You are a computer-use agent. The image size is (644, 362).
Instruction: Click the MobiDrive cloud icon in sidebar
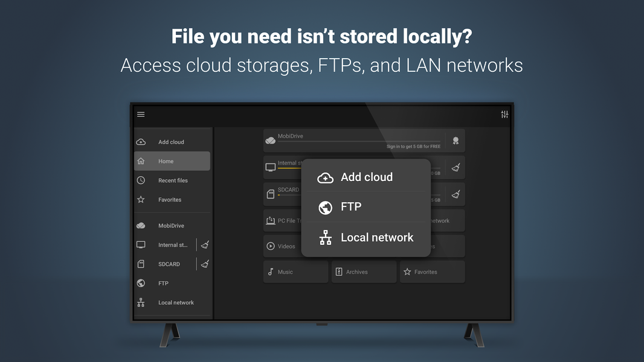coord(141,225)
